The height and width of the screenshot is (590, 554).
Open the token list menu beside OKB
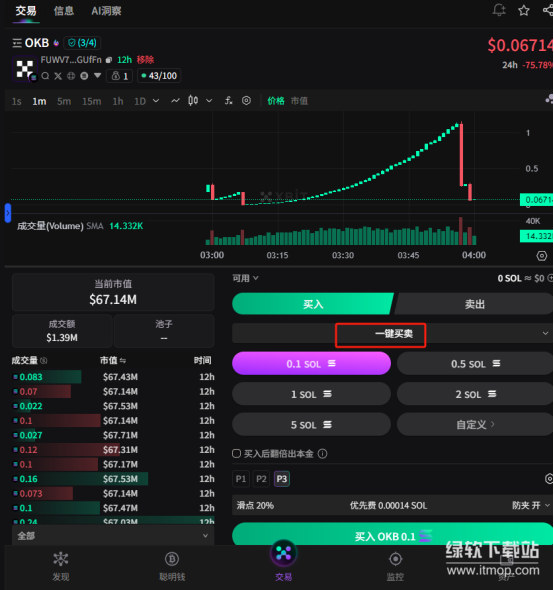coord(17,43)
